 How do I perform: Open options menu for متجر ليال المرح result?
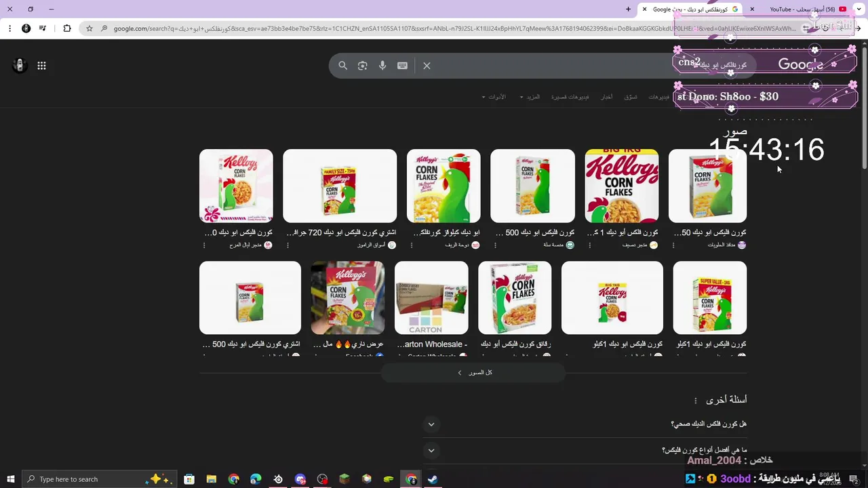coord(203,245)
